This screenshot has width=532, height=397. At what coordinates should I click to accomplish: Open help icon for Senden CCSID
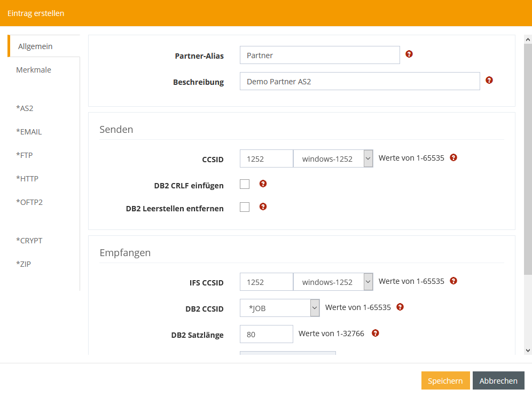pyautogui.click(x=453, y=157)
